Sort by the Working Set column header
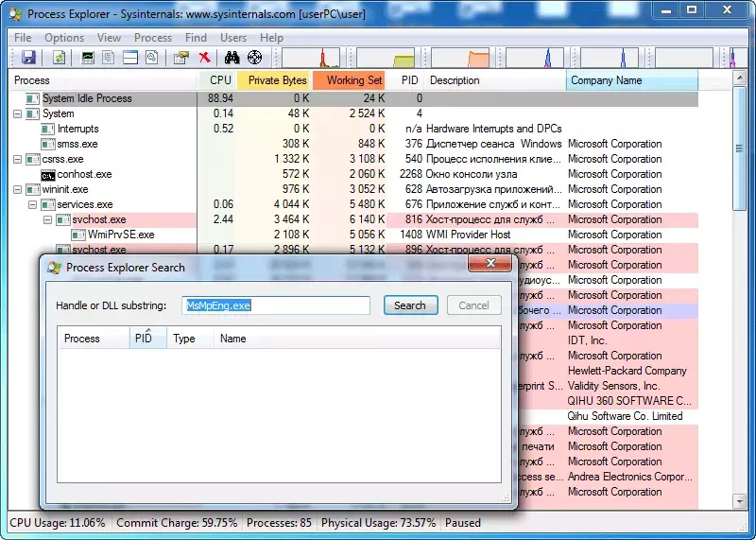The image size is (756, 540). coord(349,80)
